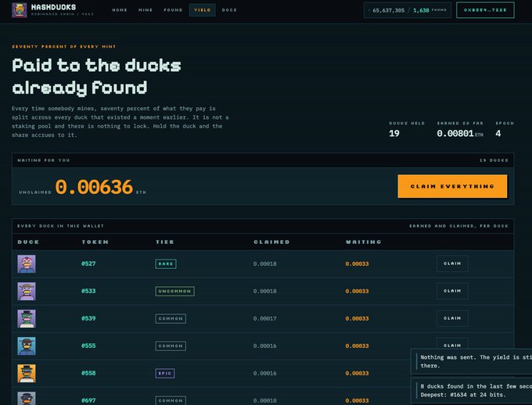
Task: Open duck #527 thumbnail image
Action: (x=27, y=264)
